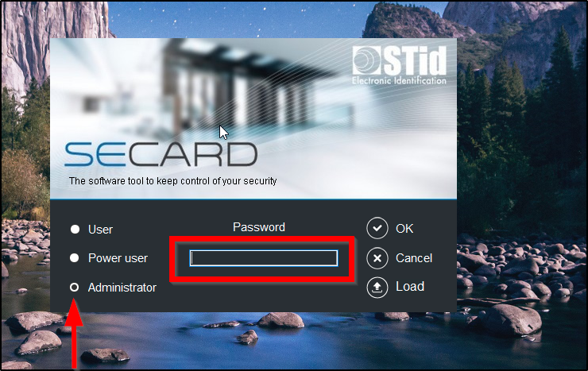588x371 pixels.
Task: Select the Power user radio button
Action: click(74, 258)
